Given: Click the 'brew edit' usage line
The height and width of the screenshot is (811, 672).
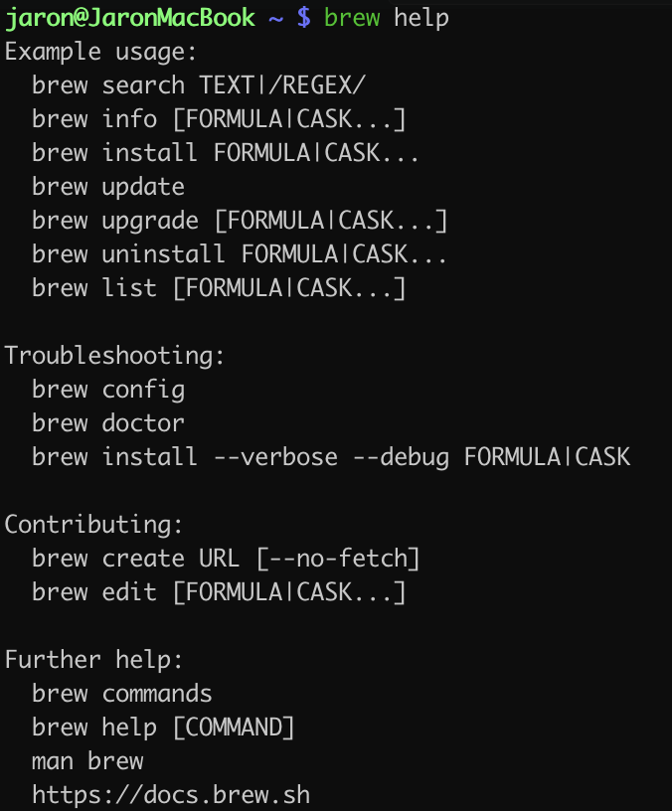Looking at the screenshot, I should pyautogui.click(x=219, y=592).
